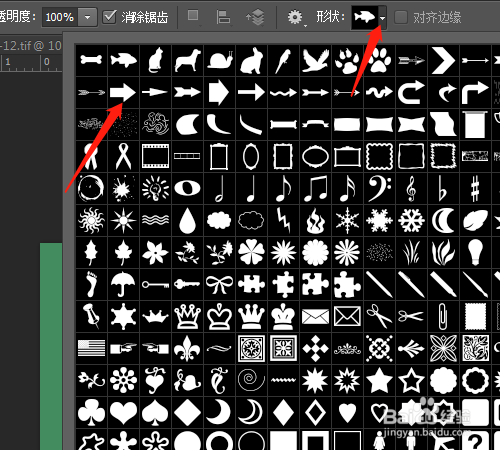The height and width of the screenshot is (450, 500).
Task: Select the fish shape in the grid
Action: click(x=123, y=60)
